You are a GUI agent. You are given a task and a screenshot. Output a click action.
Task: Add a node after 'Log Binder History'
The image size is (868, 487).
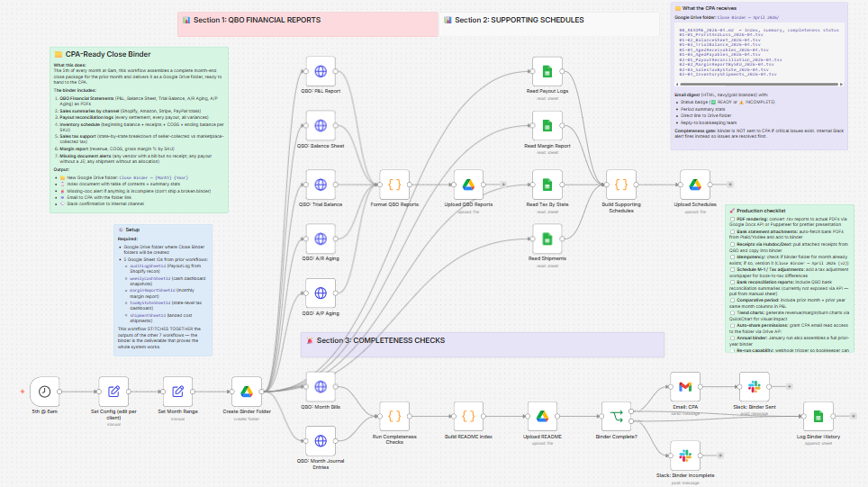[854, 416]
